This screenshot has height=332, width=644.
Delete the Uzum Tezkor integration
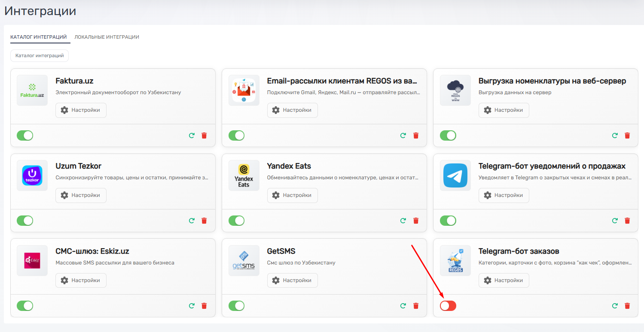204,221
